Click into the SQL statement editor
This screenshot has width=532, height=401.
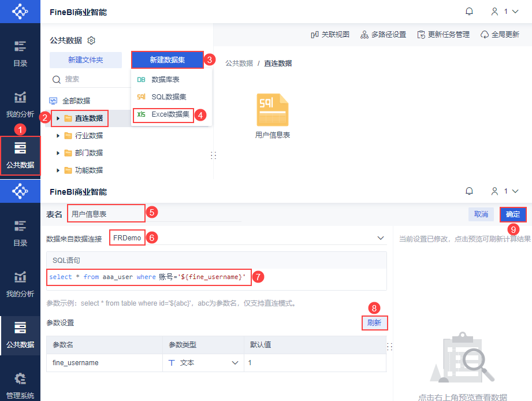pyautogui.click(x=217, y=279)
